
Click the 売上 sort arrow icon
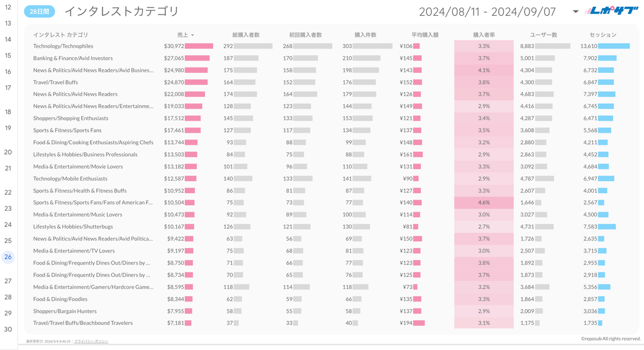tap(192, 35)
